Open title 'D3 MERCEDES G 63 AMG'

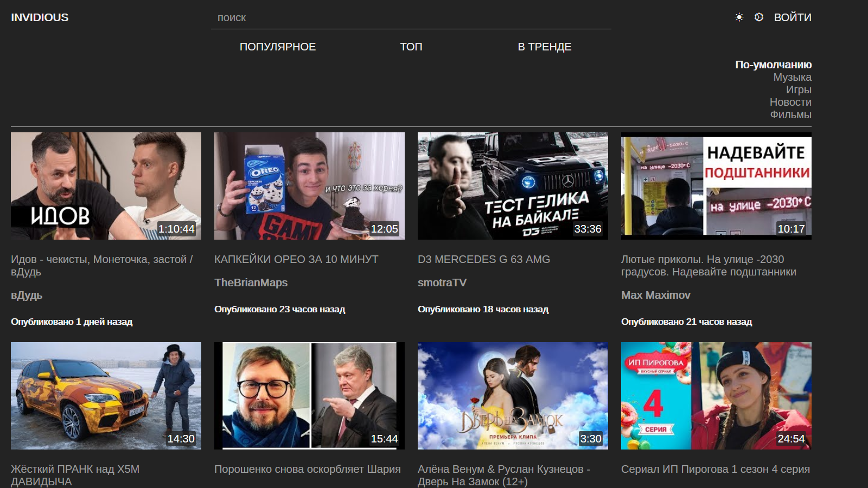(x=484, y=259)
